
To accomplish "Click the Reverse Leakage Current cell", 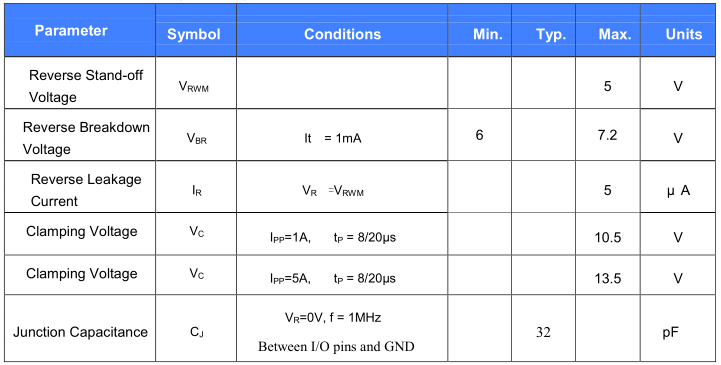I will click(80, 187).
